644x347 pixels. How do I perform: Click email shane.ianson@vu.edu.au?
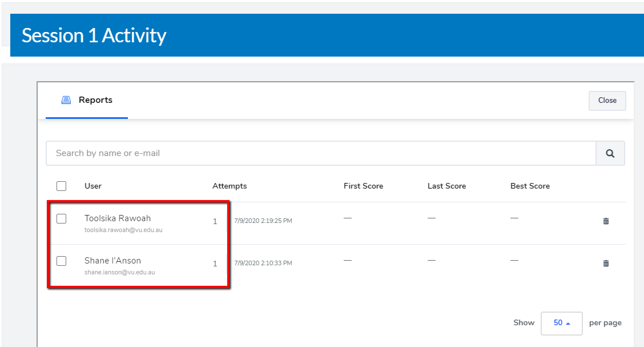[x=119, y=273]
